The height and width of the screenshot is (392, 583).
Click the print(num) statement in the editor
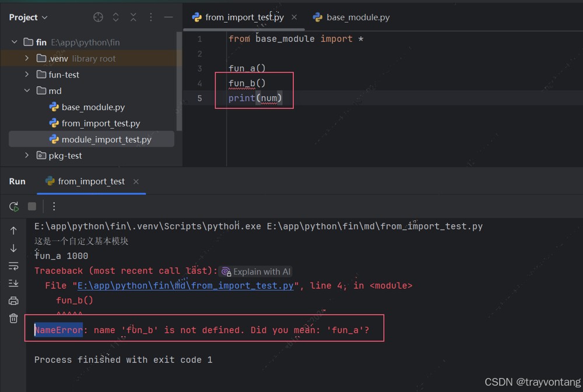[255, 98]
